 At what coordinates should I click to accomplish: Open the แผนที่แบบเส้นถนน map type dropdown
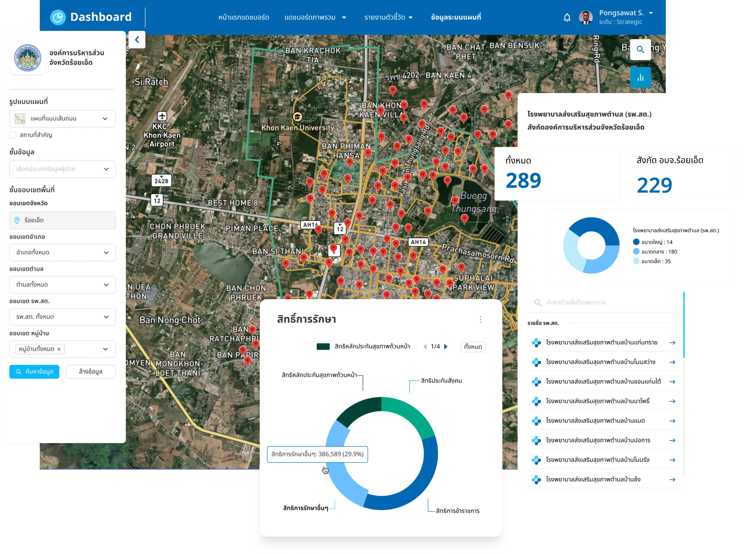click(x=62, y=118)
